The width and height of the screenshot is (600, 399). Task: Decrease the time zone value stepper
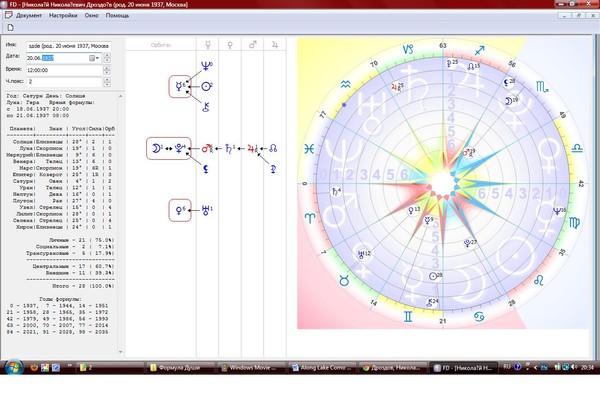coord(107,84)
